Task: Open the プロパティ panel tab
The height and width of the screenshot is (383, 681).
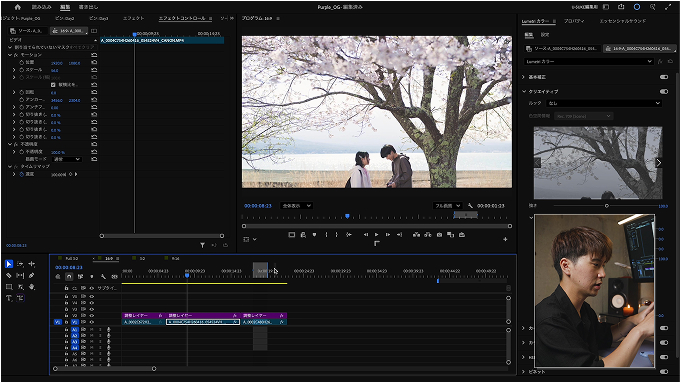Action: (574, 21)
